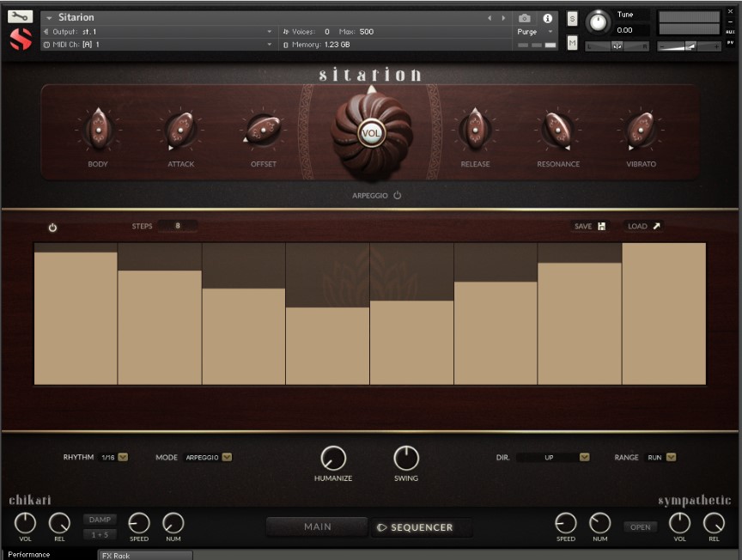This screenshot has width=742, height=560.
Task: Click the previous-preset arrow beside Sitarion
Action: tap(490, 17)
